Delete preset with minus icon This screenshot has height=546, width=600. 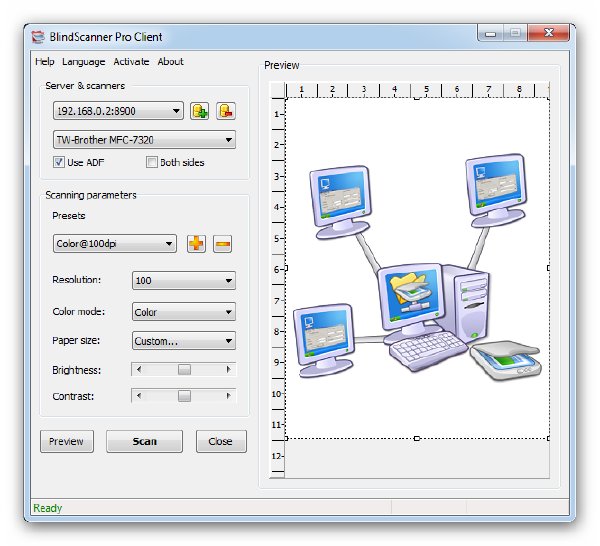pos(222,244)
